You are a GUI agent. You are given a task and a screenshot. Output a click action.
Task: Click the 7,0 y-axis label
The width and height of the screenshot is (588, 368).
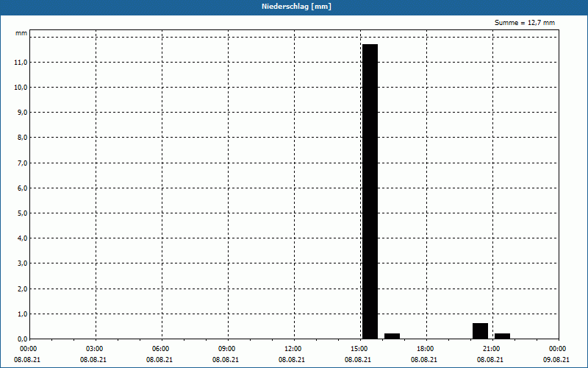pos(22,163)
